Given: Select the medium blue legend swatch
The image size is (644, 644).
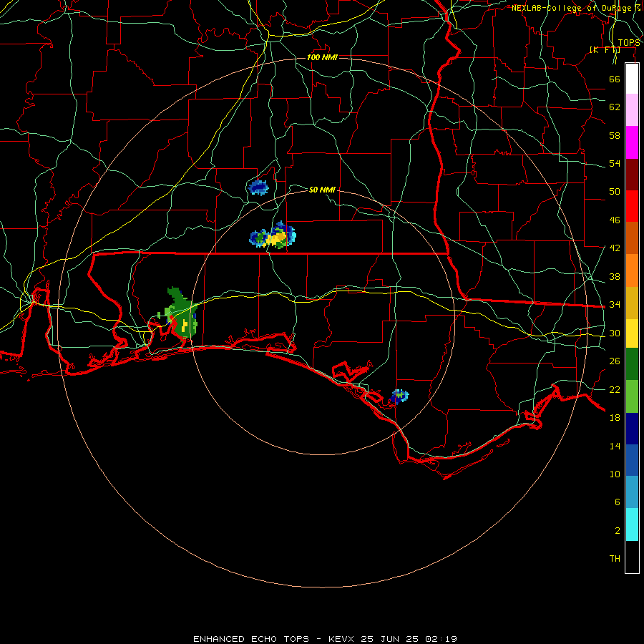Looking at the screenshot, I should tap(632, 460).
